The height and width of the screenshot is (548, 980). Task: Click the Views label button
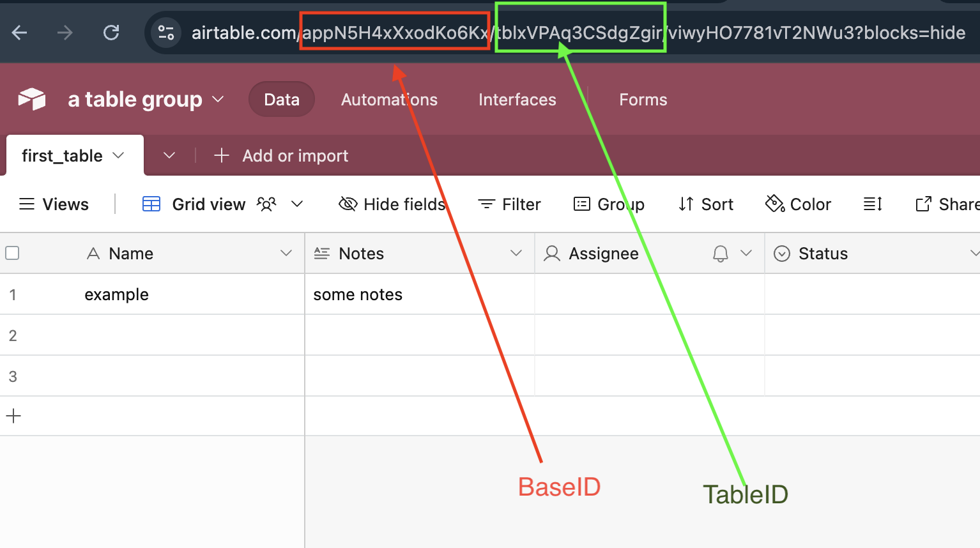tap(66, 204)
